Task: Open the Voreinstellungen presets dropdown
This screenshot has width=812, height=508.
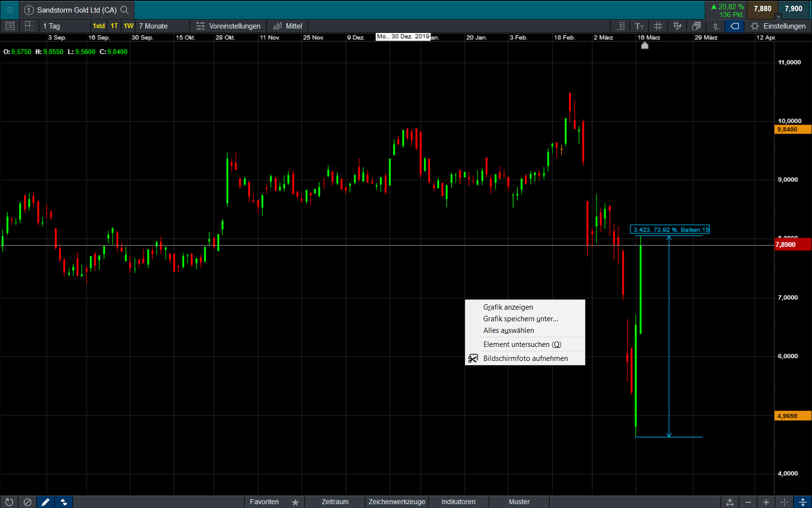Action: click(x=228, y=26)
